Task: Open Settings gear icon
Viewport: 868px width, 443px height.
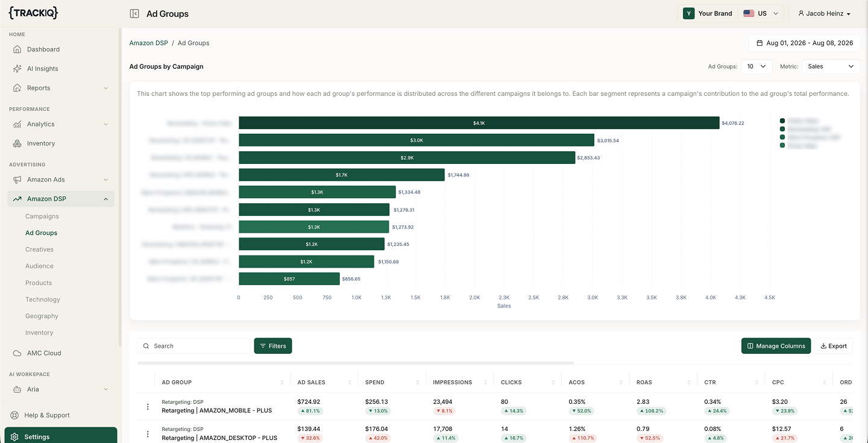Action: tap(14, 437)
